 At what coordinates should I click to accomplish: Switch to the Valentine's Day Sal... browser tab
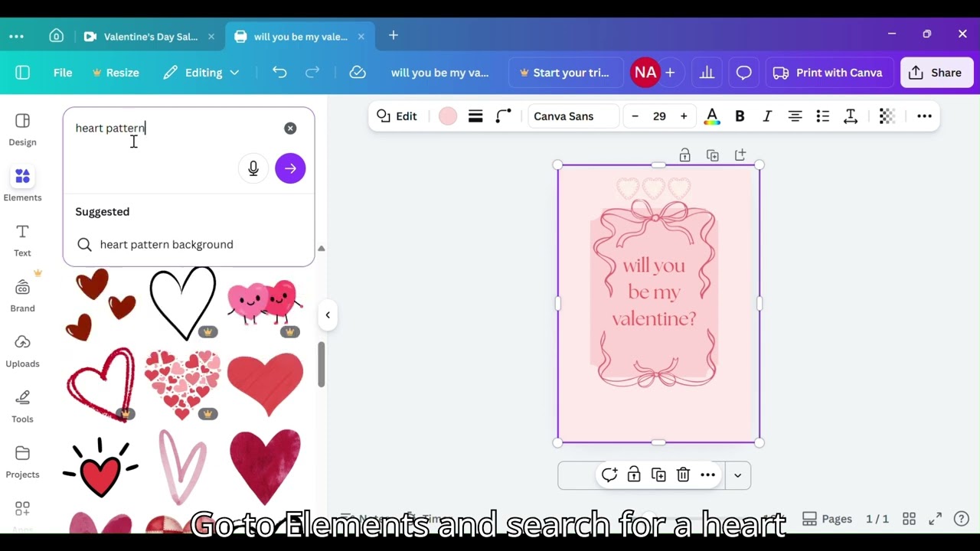tap(150, 37)
